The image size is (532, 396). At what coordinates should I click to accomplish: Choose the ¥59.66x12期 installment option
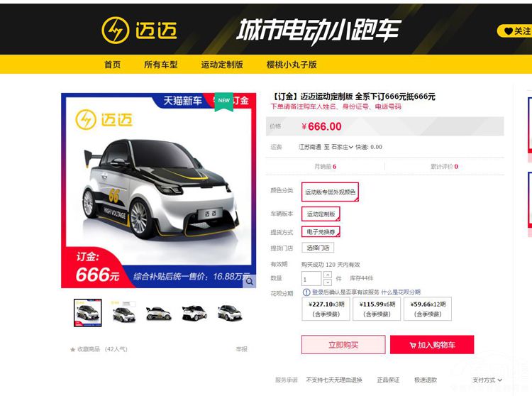click(x=428, y=309)
